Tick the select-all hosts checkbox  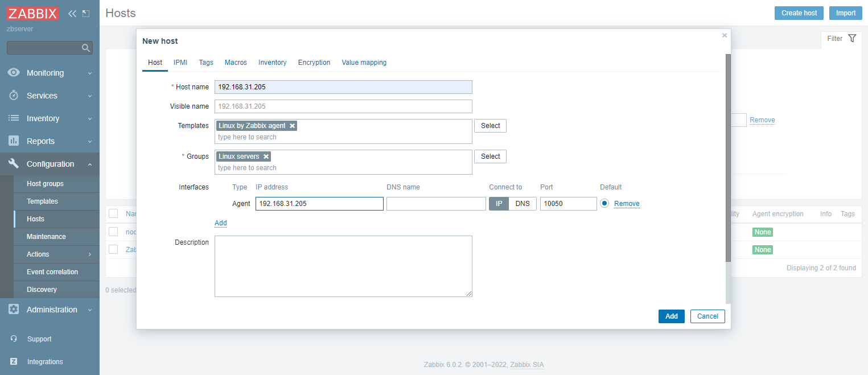(113, 213)
